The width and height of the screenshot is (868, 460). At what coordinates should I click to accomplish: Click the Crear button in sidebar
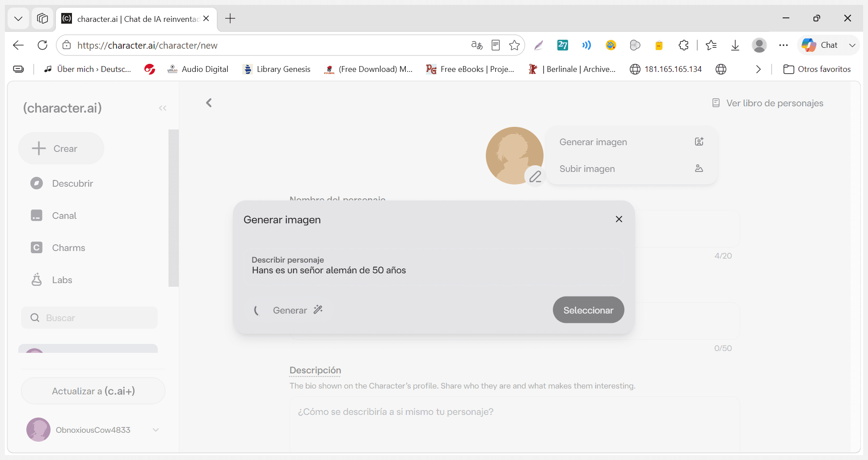point(61,148)
